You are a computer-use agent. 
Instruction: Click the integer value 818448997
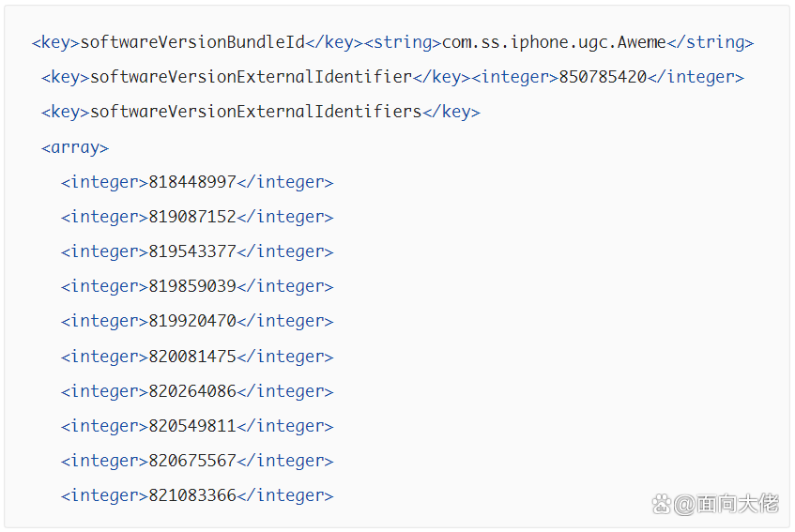192,182
